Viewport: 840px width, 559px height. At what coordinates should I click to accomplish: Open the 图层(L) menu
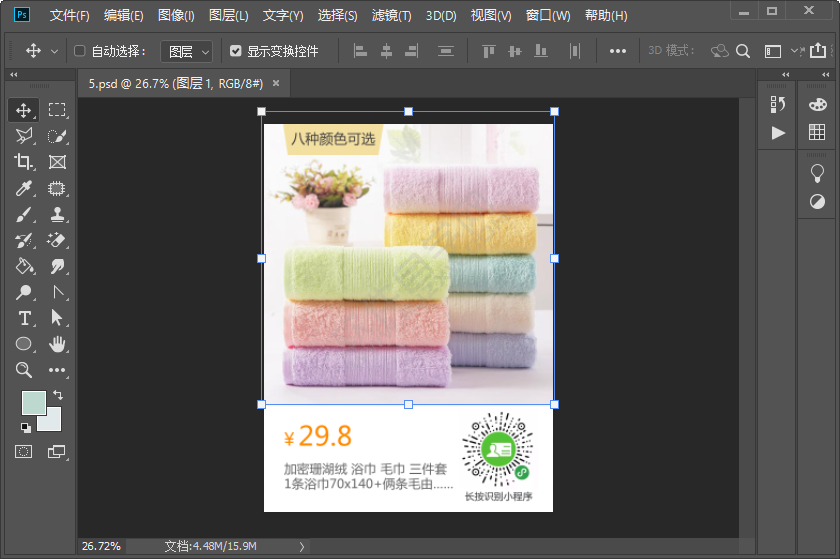[229, 16]
